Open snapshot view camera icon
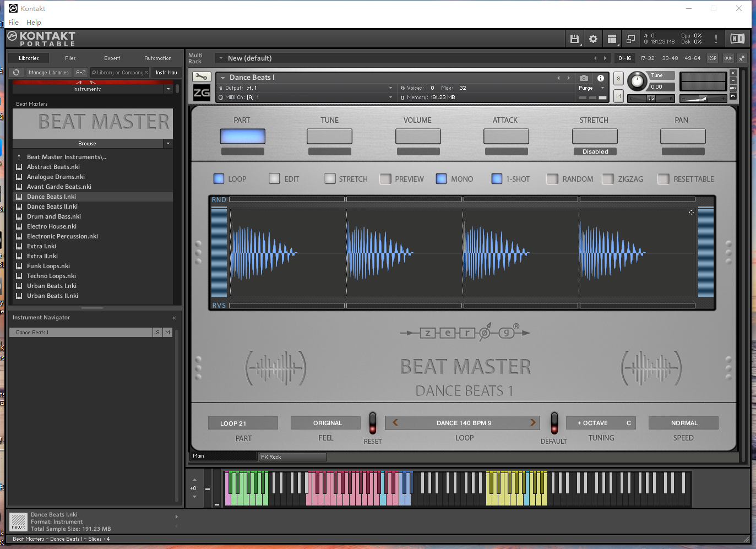This screenshot has width=756, height=549. point(584,78)
